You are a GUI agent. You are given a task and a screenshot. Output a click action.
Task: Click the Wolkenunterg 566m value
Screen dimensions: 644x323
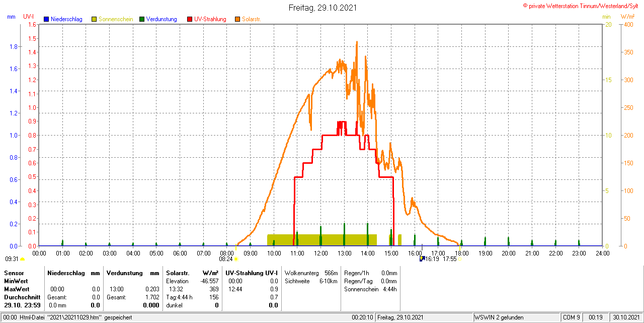pyautogui.click(x=331, y=273)
